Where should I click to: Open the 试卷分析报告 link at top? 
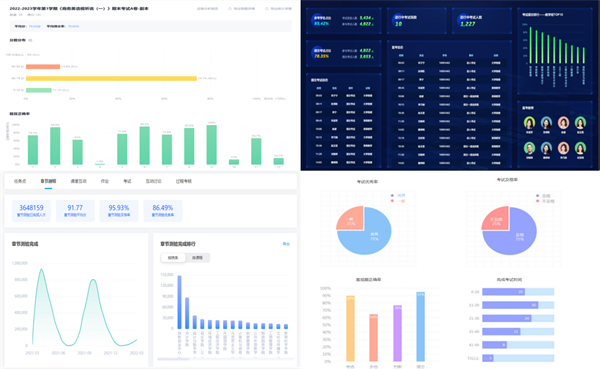207,8
